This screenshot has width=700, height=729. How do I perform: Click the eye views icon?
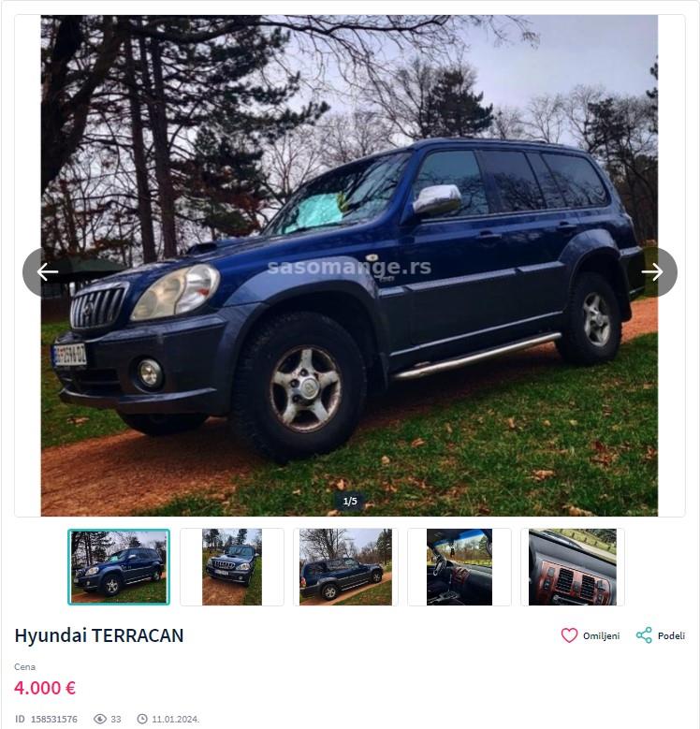coord(100,720)
